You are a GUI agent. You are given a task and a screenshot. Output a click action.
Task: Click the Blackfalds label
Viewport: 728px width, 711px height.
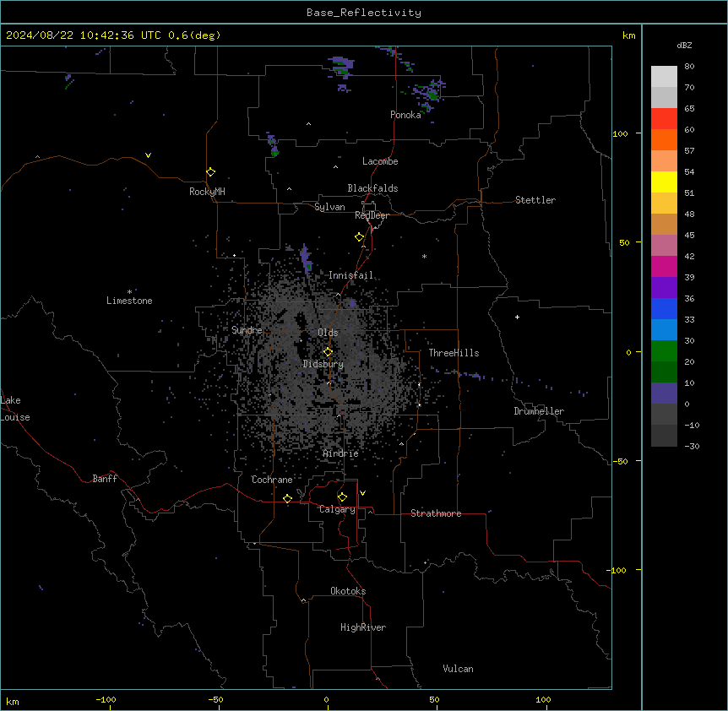click(x=372, y=188)
